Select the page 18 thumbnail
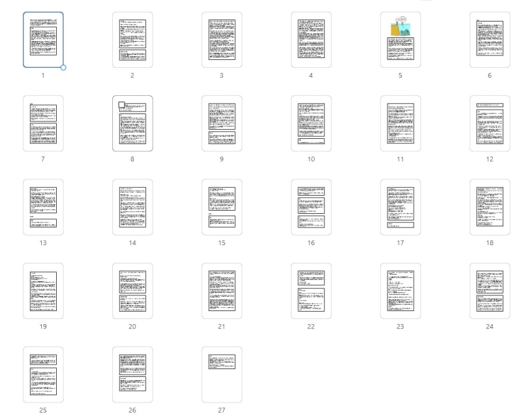This screenshot has width=522, height=420. tap(489, 207)
